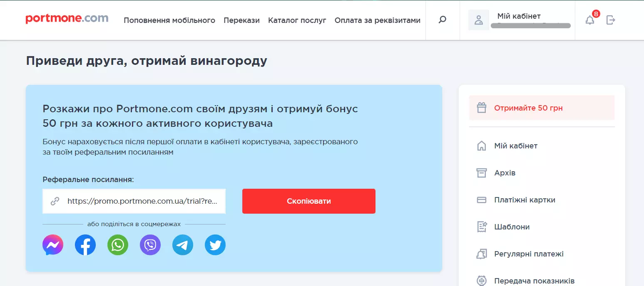This screenshot has height=286, width=644.
Task: Share the link via WhatsApp
Action: (117, 245)
